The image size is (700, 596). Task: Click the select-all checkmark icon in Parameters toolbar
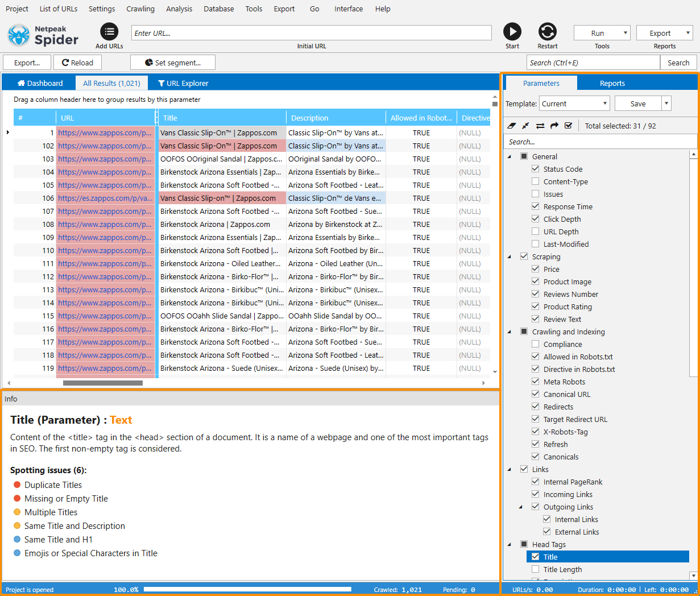coord(568,126)
